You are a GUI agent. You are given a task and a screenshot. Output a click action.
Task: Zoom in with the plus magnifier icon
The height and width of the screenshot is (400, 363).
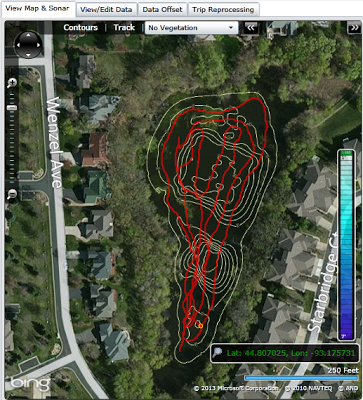click(12, 83)
